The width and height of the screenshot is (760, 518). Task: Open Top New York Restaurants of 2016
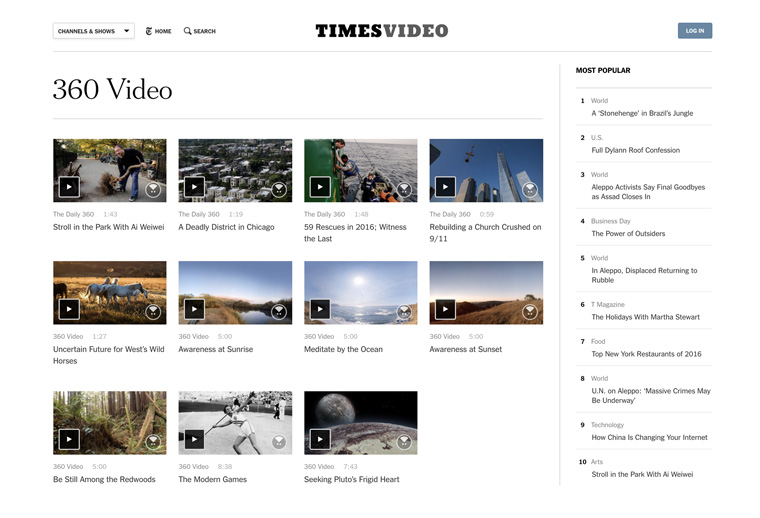[646, 354]
